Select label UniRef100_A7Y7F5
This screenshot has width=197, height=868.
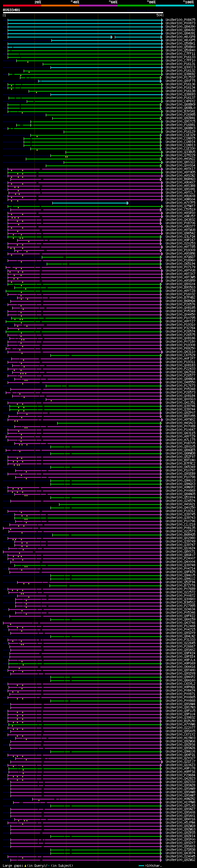(x=180, y=203)
